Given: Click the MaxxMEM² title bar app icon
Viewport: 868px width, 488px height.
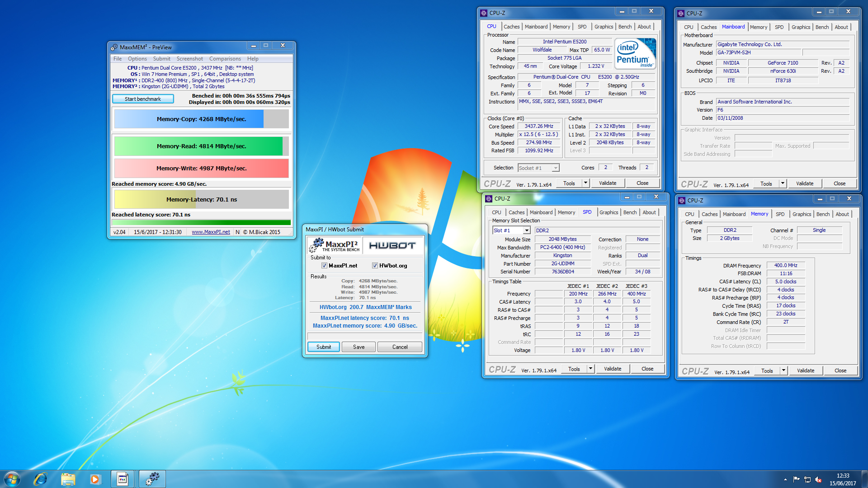Looking at the screenshot, I should click(x=114, y=47).
